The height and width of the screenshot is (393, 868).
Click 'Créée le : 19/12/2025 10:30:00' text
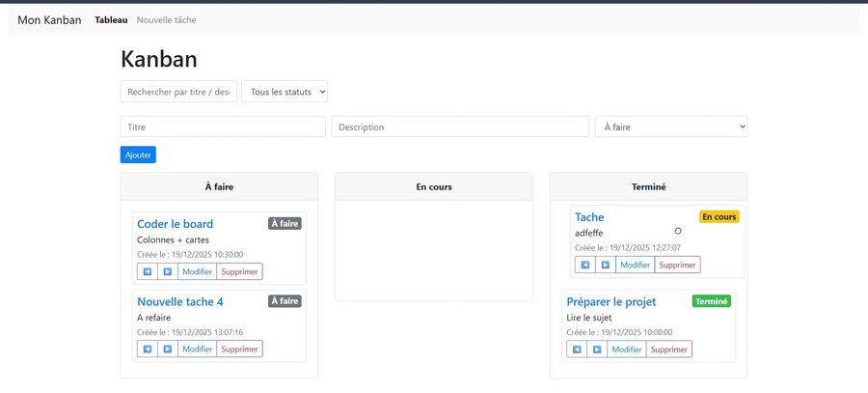click(190, 255)
